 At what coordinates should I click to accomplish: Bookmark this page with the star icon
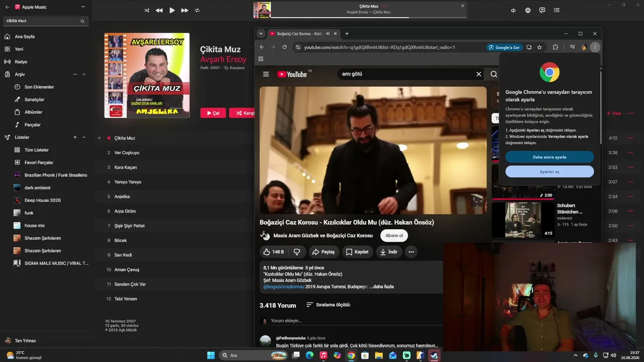[539, 47]
